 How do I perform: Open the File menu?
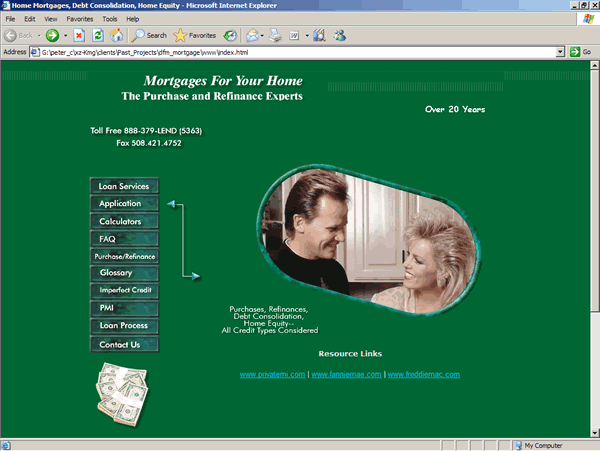point(10,19)
